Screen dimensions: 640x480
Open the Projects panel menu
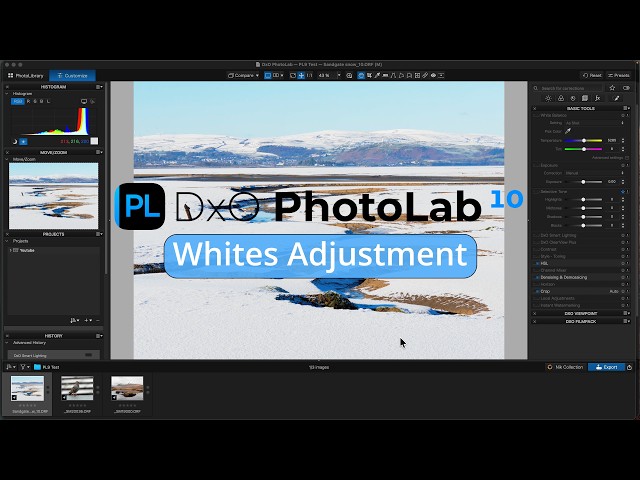coord(99,234)
